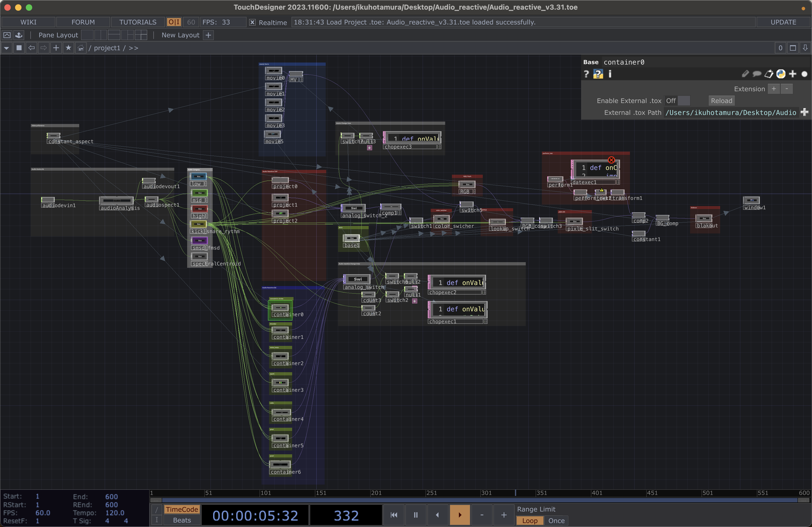Click the timeline frame ruler at 201
Screen dimensions: 812x527
pos(376,493)
